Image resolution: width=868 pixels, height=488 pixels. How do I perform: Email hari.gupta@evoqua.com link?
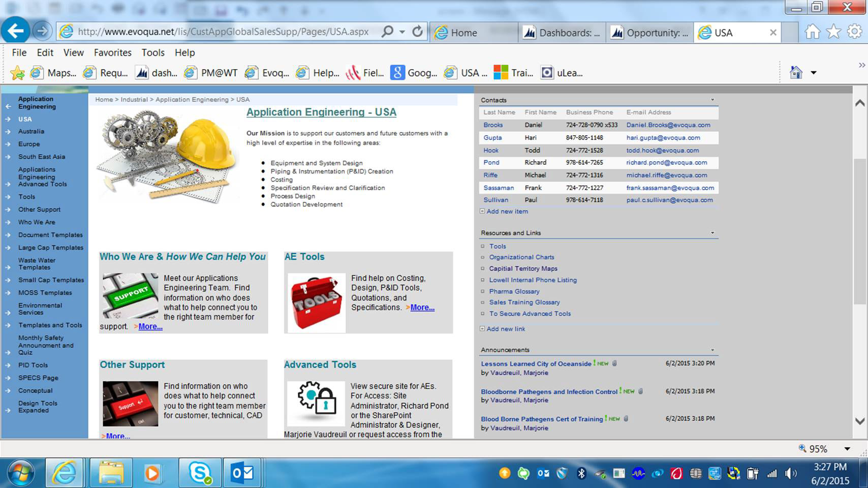coord(663,138)
